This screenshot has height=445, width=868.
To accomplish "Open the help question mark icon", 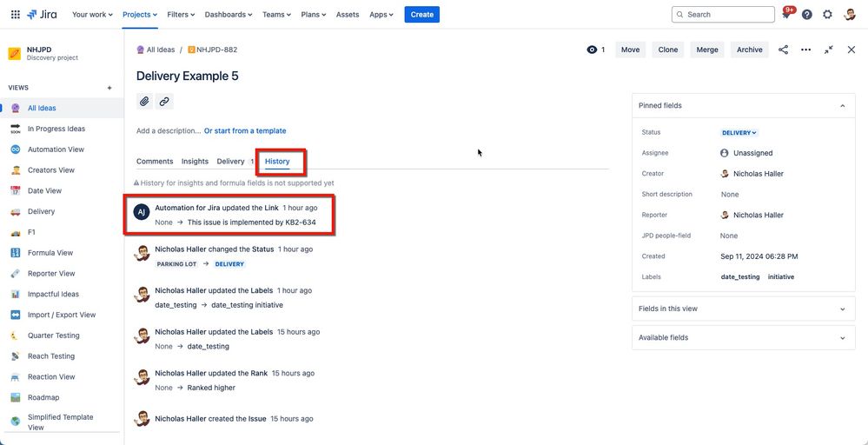I will click(x=807, y=15).
